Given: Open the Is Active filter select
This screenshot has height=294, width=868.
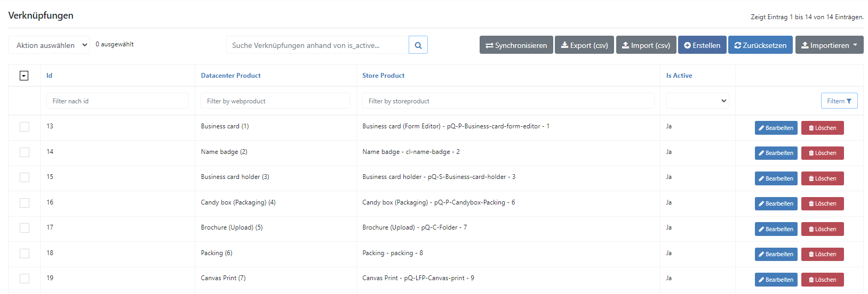Looking at the screenshot, I should pyautogui.click(x=697, y=101).
